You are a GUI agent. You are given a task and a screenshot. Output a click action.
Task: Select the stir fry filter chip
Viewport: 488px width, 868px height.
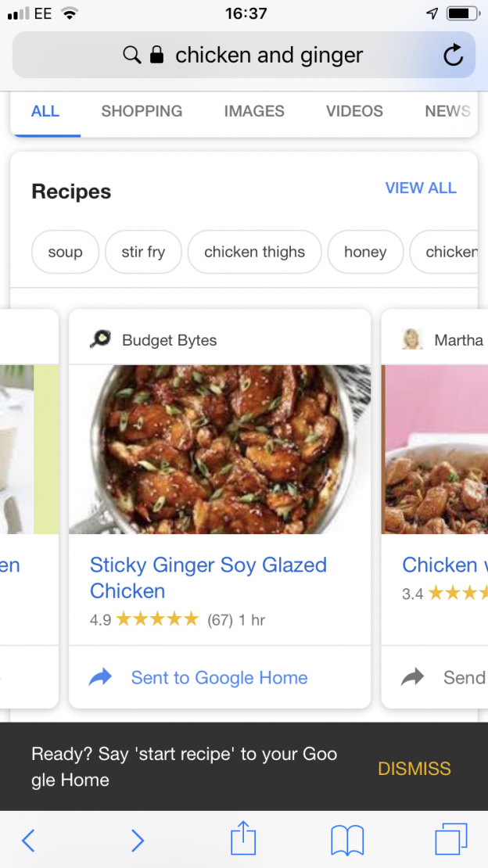pyautogui.click(x=143, y=252)
